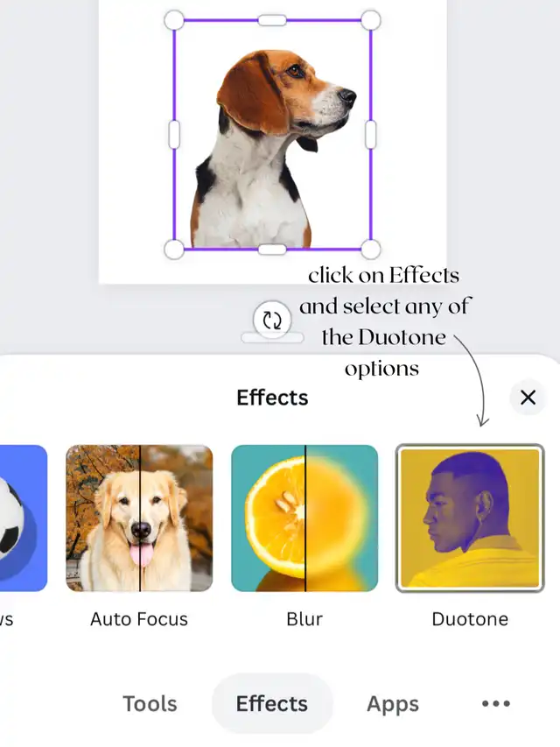Image resolution: width=560 pixels, height=747 pixels.
Task: Click the drag bar above Effects panel
Action: [272, 338]
